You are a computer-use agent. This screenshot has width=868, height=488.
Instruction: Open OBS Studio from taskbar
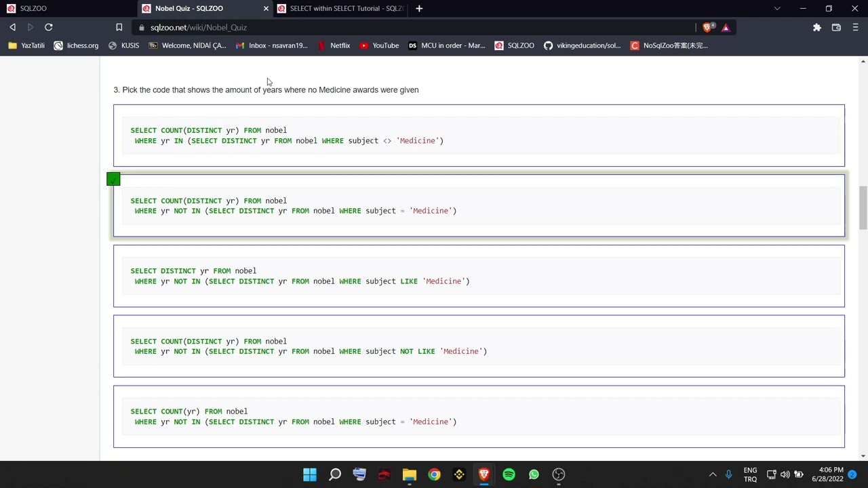point(559,474)
